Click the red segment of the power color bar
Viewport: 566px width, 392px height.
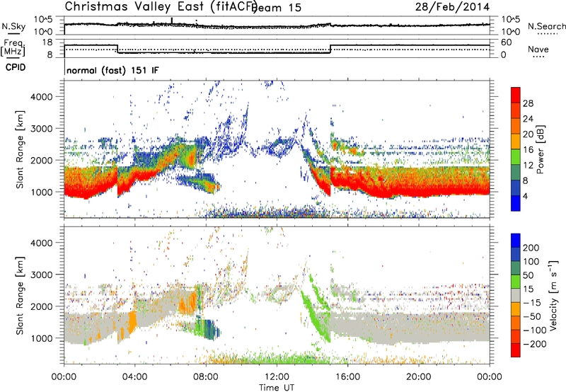coord(516,95)
